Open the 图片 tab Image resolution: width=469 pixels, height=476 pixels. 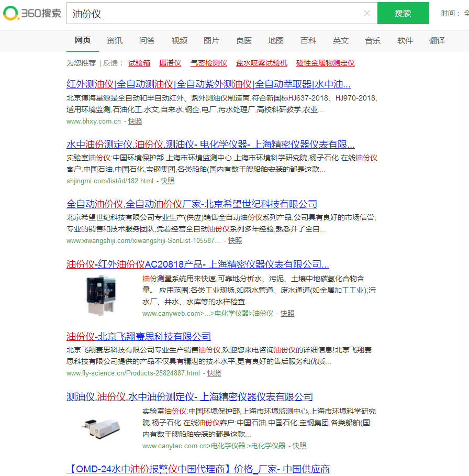click(x=211, y=40)
